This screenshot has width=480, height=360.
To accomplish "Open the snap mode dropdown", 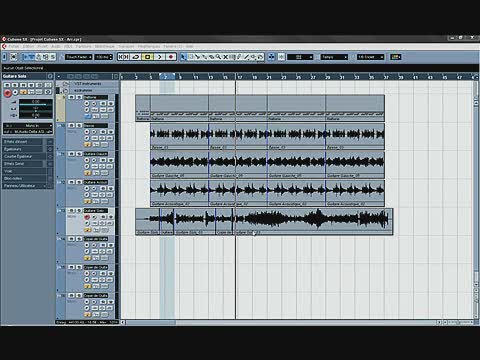I will [300, 57].
